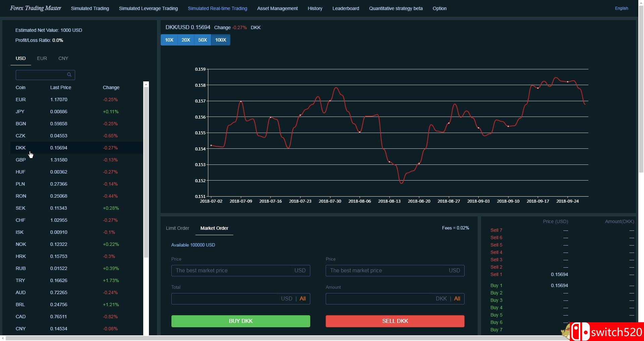The image size is (644, 341).
Task: Select 10X leverage option
Action: pos(169,40)
